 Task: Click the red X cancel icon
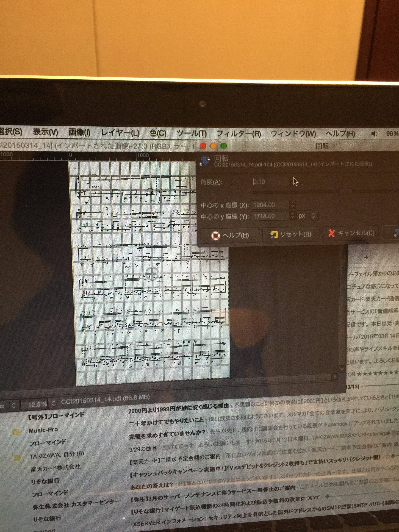pyautogui.click(x=331, y=233)
